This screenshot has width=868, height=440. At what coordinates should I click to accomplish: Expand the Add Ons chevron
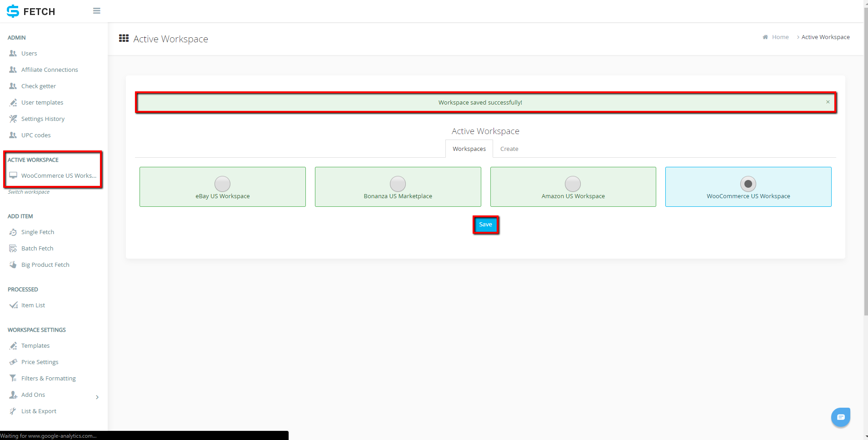(x=97, y=397)
